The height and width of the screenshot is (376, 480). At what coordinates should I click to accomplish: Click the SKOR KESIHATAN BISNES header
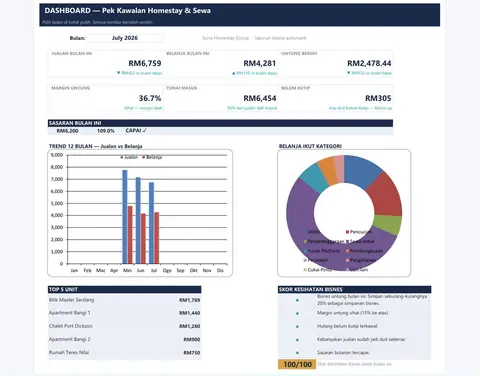click(x=355, y=289)
